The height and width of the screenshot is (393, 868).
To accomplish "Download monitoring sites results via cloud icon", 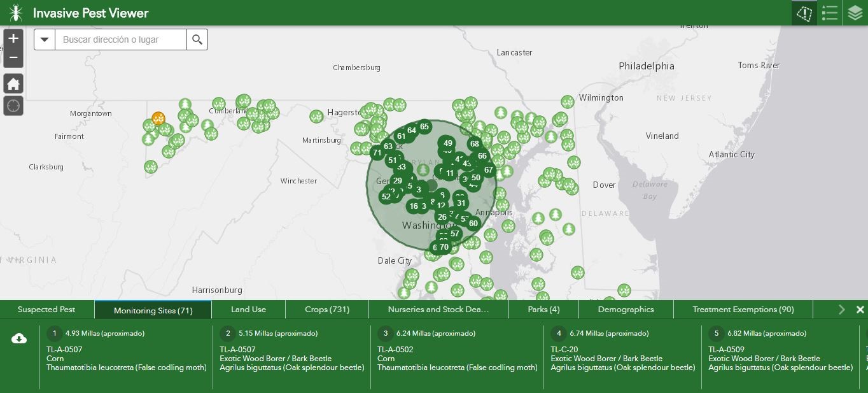I will click(x=19, y=339).
